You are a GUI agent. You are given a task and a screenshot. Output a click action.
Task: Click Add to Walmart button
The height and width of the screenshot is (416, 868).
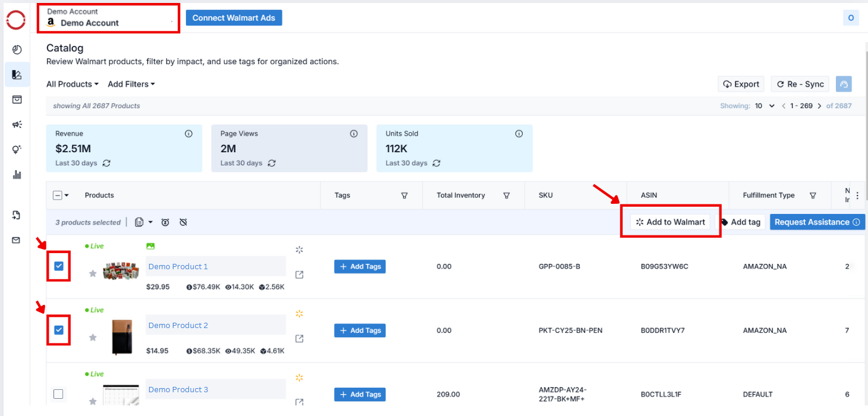point(670,222)
